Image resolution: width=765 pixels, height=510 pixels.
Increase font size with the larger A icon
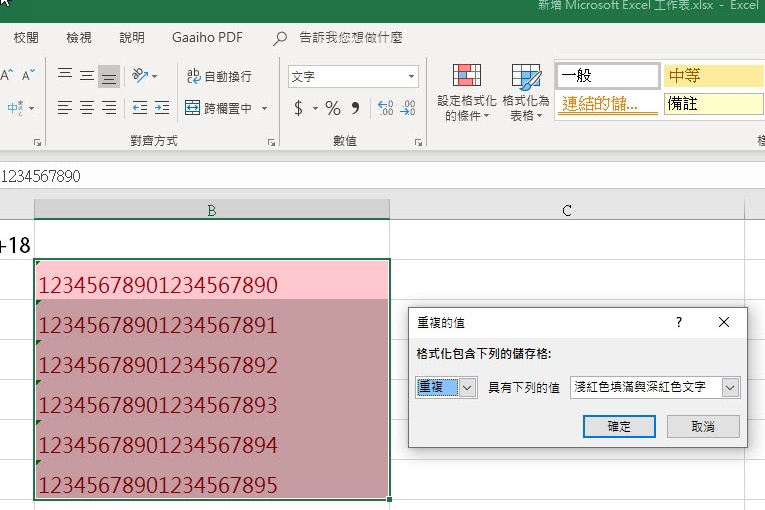click(x=7, y=75)
